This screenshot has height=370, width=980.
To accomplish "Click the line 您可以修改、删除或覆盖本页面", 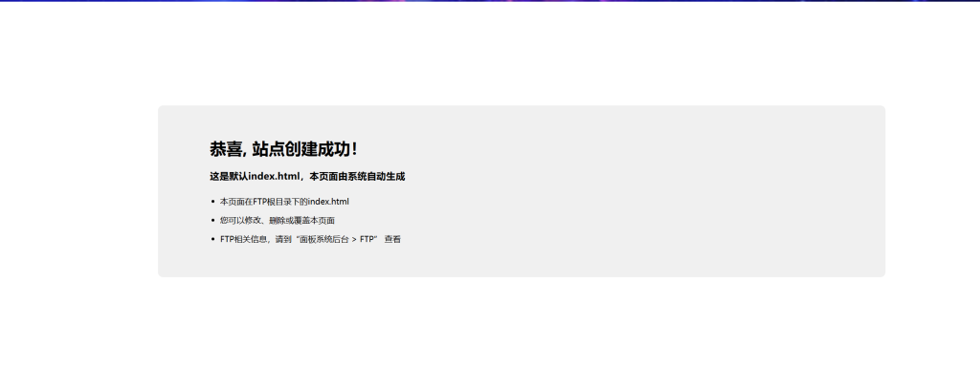I will (278, 220).
